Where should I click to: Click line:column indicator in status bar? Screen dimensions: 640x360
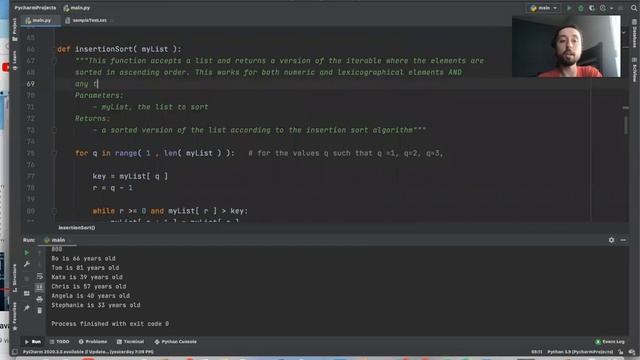[537, 352]
